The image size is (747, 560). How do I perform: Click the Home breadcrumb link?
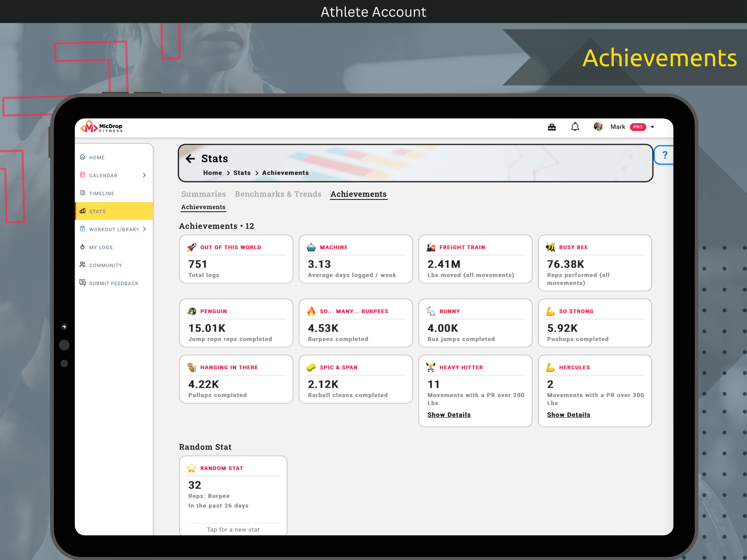(212, 173)
